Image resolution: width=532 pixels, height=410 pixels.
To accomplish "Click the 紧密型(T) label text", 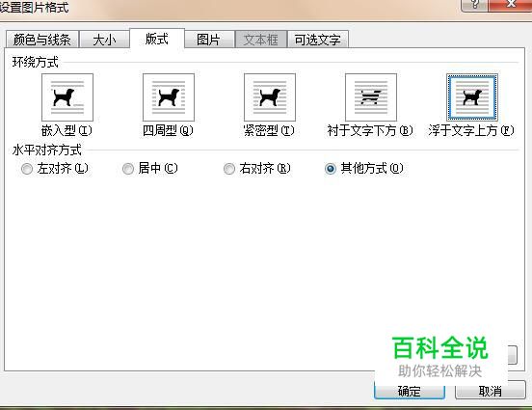I will click(269, 130).
